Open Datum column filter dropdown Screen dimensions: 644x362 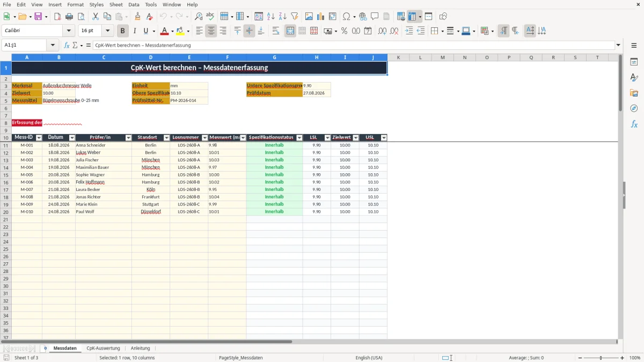coord(72,138)
